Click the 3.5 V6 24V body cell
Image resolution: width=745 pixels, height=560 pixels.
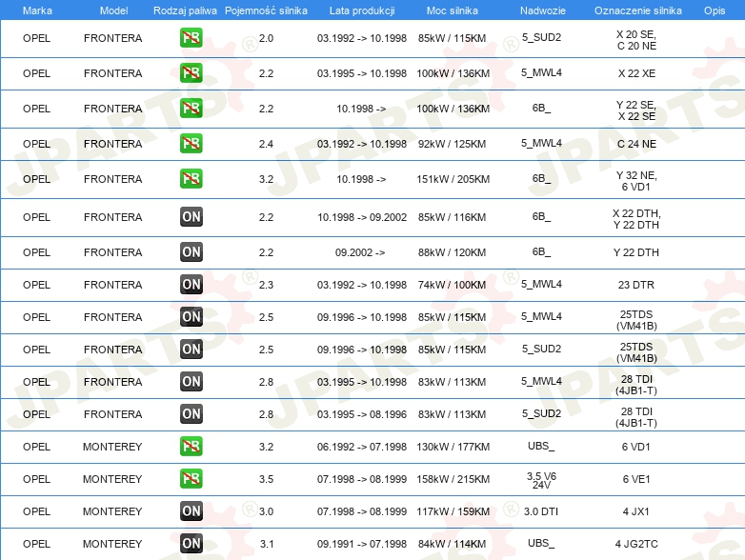[541, 479]
